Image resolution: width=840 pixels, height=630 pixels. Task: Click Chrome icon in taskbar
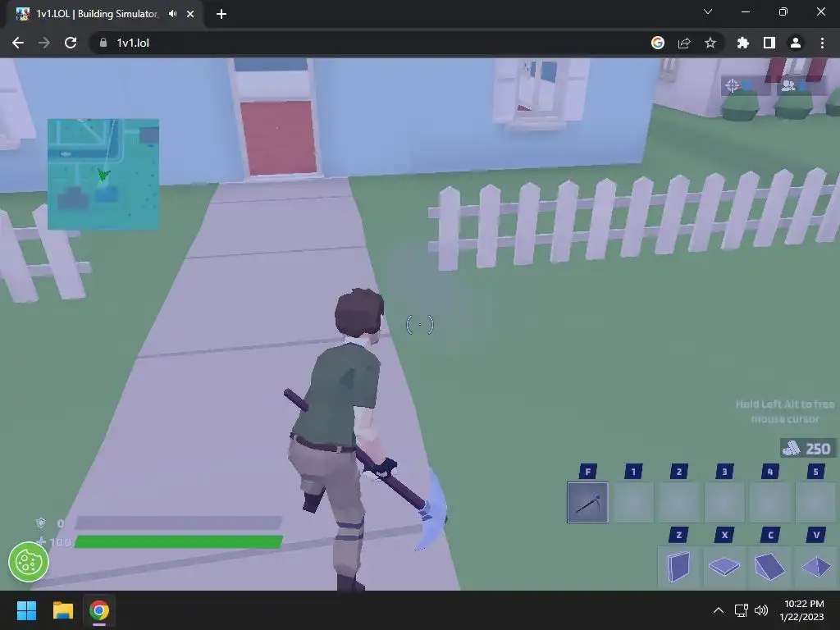pyautogui.click(x=99, y=610)
